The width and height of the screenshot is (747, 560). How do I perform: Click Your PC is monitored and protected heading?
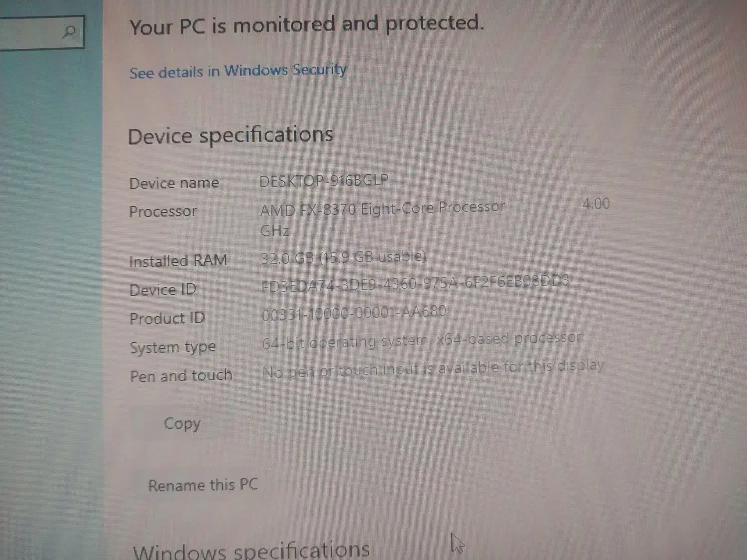(307, 24)
